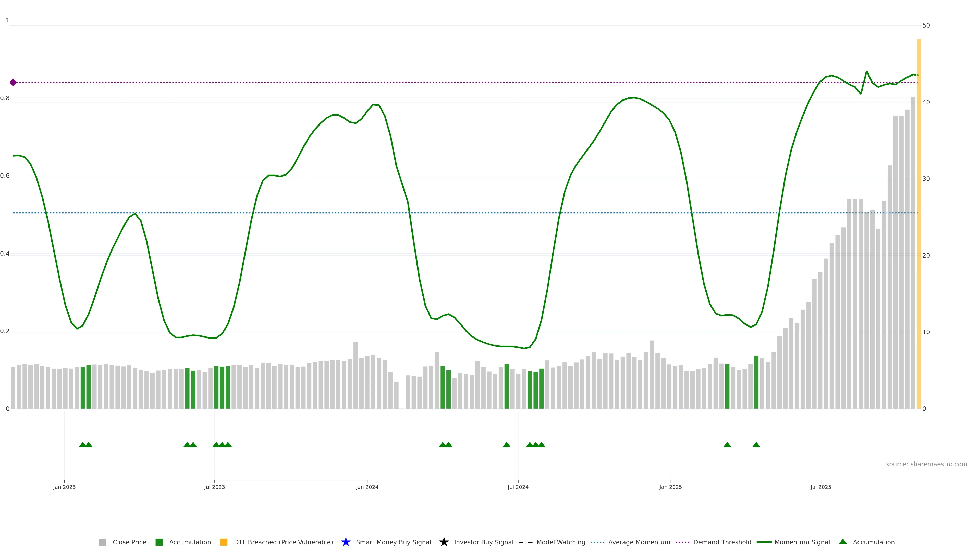Image resolution: width=980 pixels, height=551 pixels.
Task: Click the gray Close Price legend square
Action: [102, 542]
